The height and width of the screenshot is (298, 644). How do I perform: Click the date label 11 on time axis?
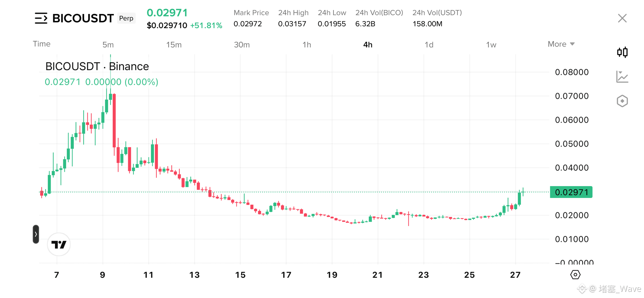click(148, 275)
